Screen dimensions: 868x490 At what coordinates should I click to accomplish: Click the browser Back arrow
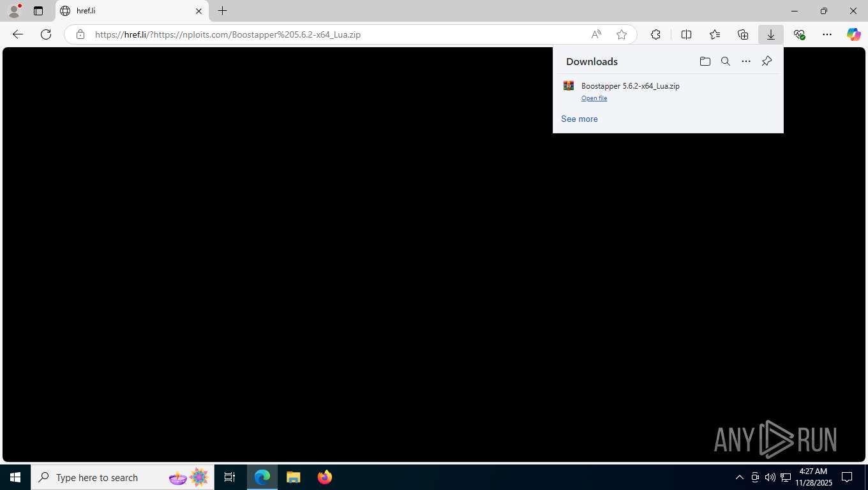click(18, 34)
